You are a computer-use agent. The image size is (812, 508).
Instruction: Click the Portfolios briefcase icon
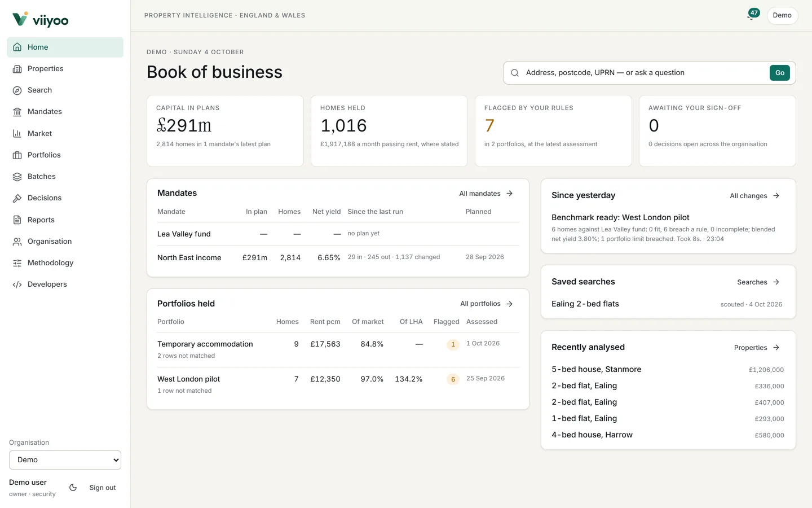(x=17, y=155)
